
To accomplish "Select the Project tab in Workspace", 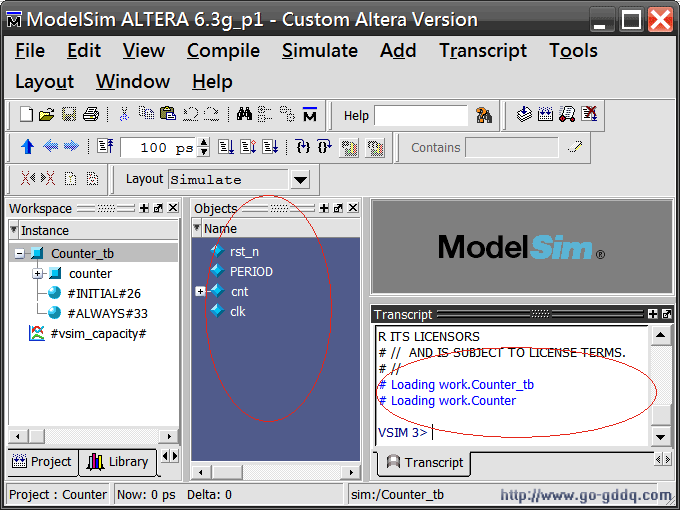I will [43, 461].
